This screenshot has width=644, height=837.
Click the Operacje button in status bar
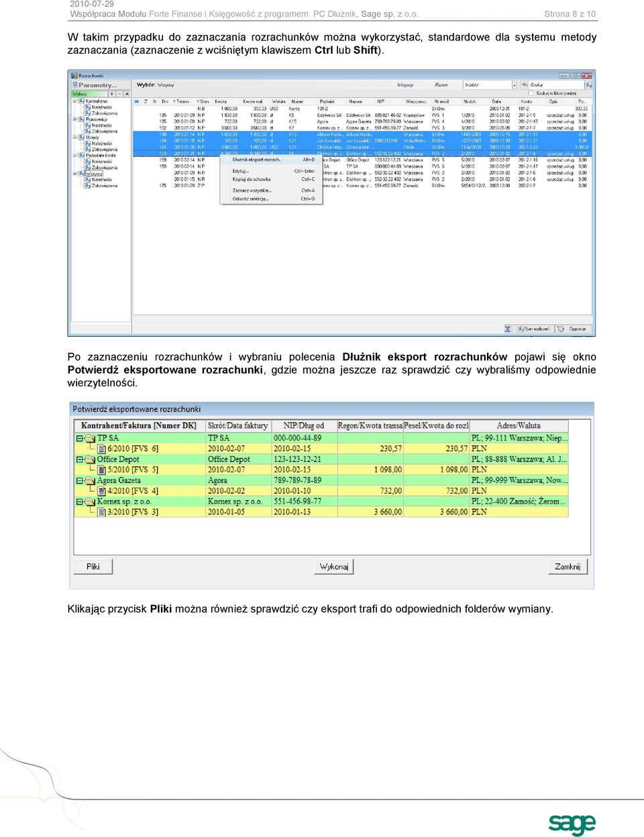tap(576, 329)
